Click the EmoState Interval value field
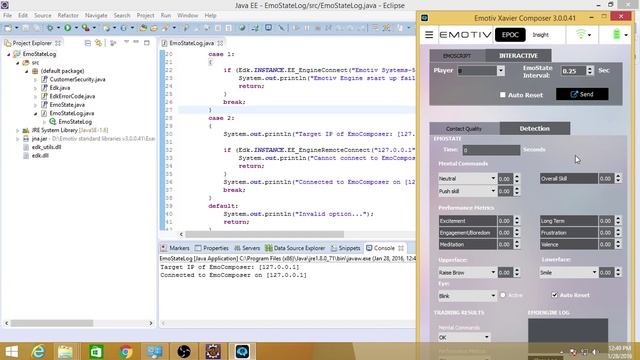This screenshot has width=640, height=360. point(573,71)
